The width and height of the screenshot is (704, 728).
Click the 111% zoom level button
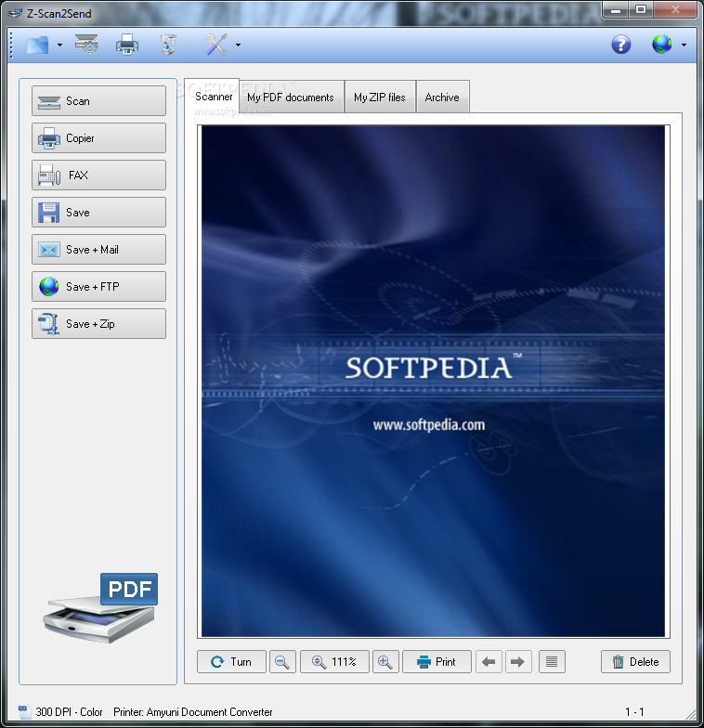click(x=334, y=661)
